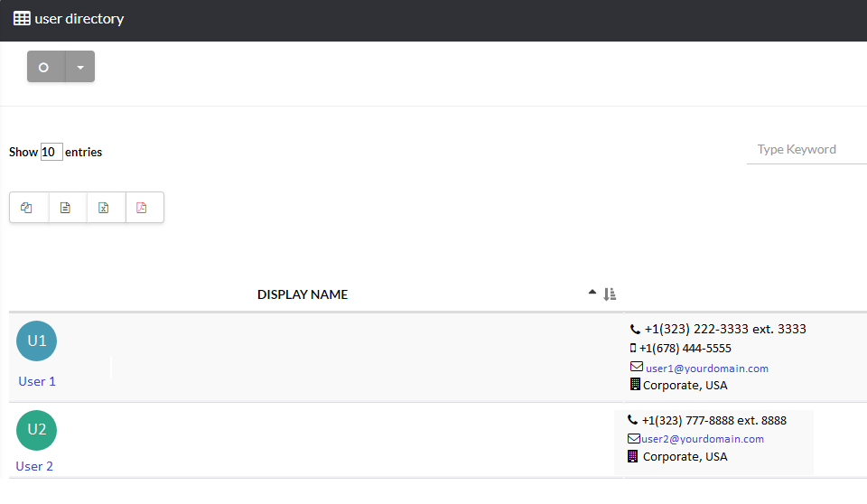The image size is (867, 504).
Task: Click the U2 green avatar circle
Action: point(37,430)
